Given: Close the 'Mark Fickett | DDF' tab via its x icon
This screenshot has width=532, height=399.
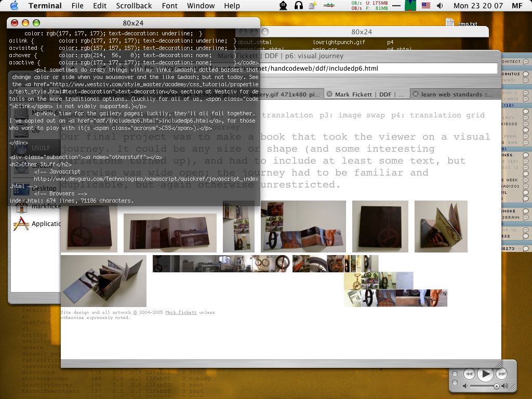Looking at the screenshot, I should click(329, 95).
